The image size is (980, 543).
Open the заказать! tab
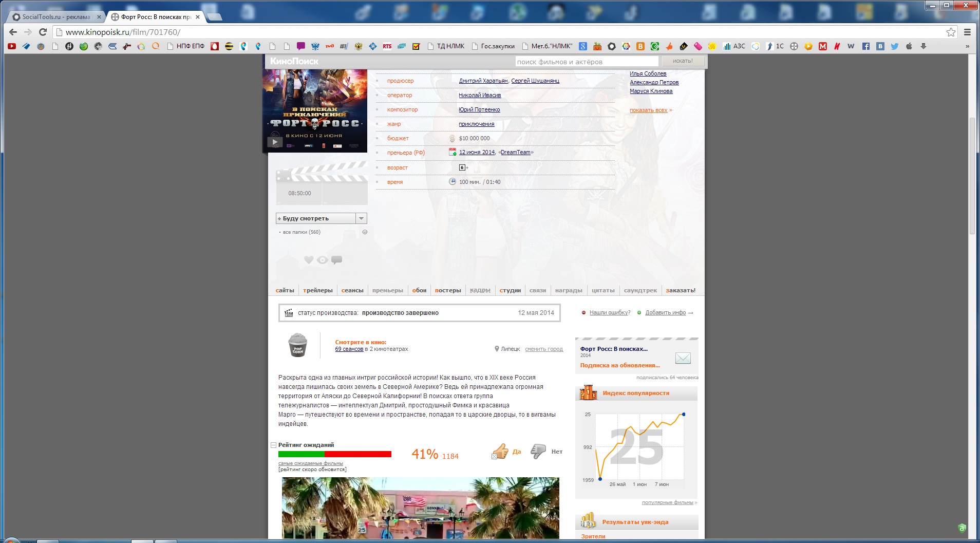[x=681, y=290]
